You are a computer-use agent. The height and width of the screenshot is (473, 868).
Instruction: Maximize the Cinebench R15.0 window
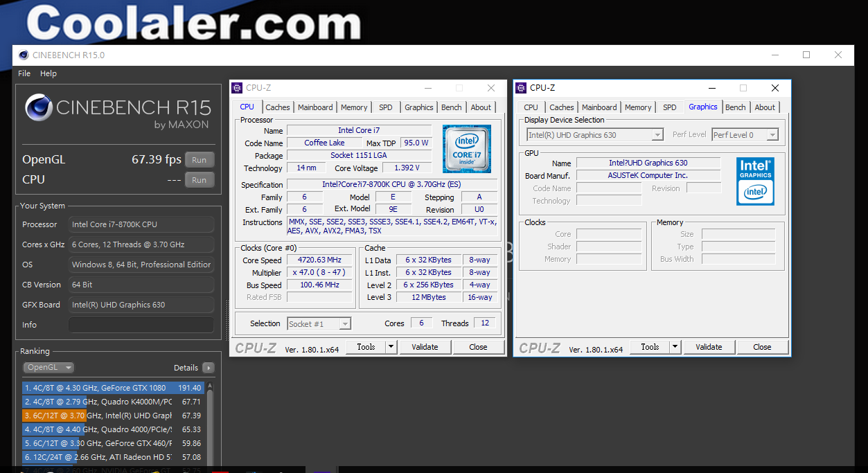pos(806,55)
